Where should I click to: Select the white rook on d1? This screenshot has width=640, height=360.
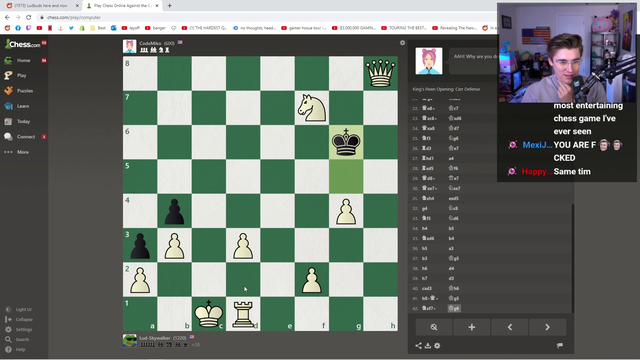[243, 313]
